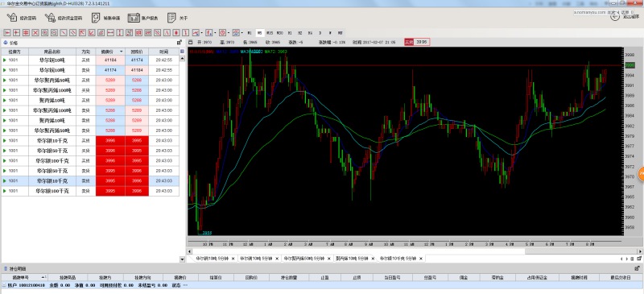Viewport: 644px width, 294px height.
Task: Open the f+ indicator dropdown arrow
Action: point(215,32)
